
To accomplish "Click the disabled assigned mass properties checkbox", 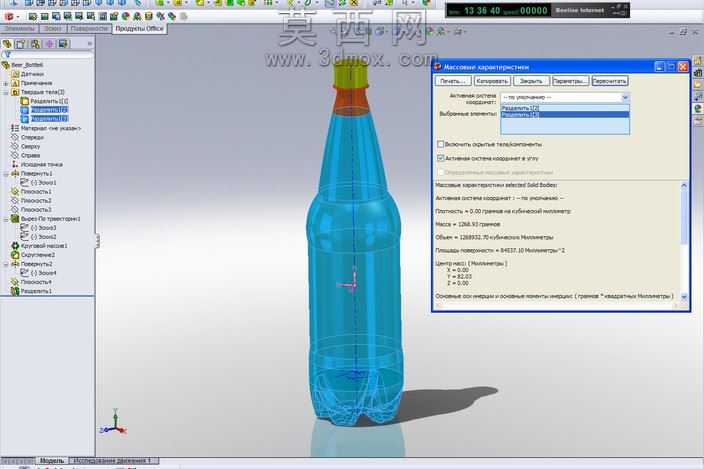I will pyautogui.click(x=440, y=172).
